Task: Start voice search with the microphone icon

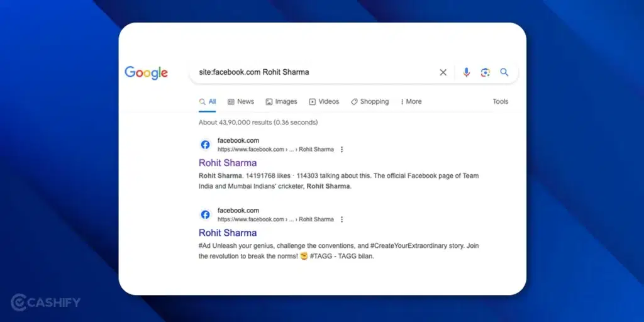Action: click(x=466, y=72)
